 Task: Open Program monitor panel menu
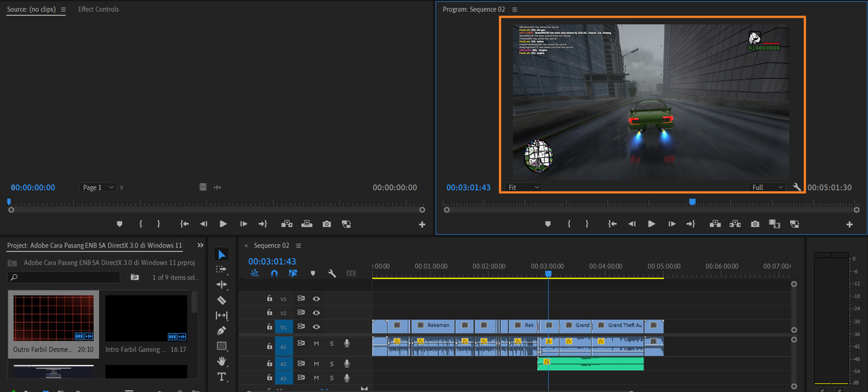(x=515, y=9)
